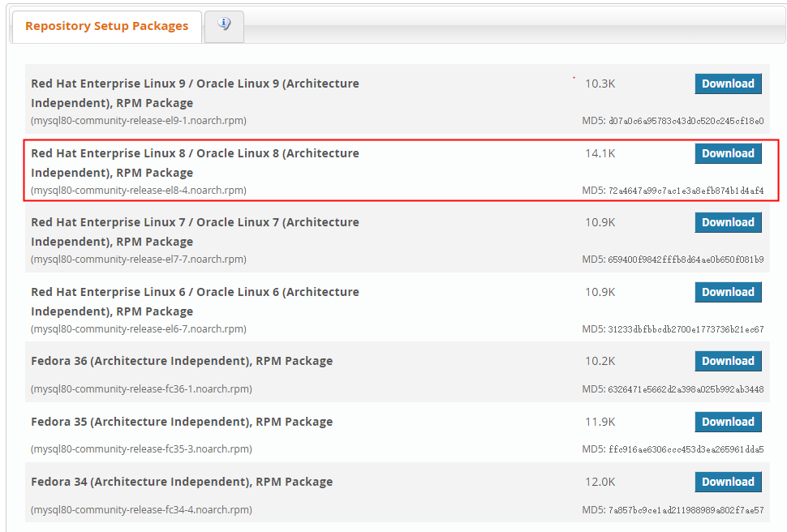Download the Red Hat Enterprise Linux 9 package
The width and height of the screenshot is (787, 532).
(x=728, y=84)
